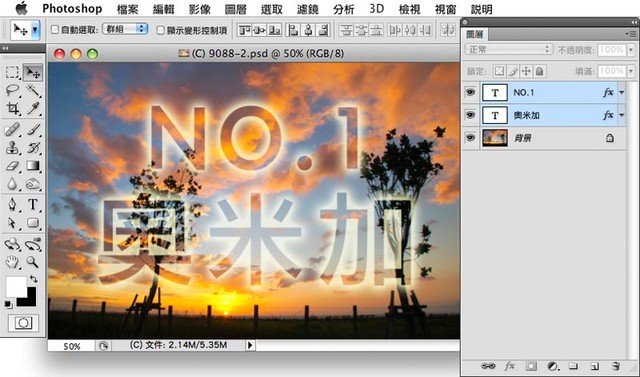Select the 3D Orbit camera tool
The width and height of the screenshot is (640, 377).
coord(33,244)
